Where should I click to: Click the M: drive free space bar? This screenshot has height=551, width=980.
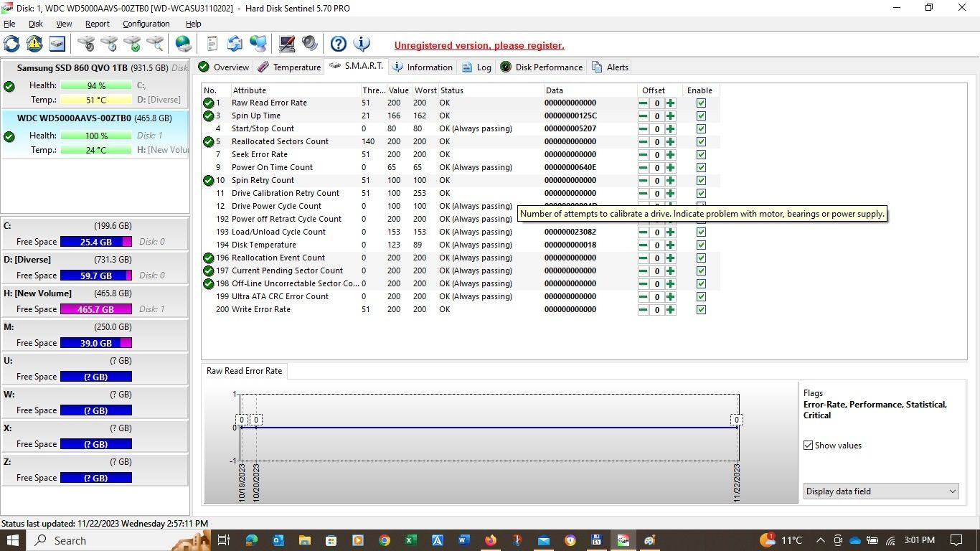click(x=96, y=343)
